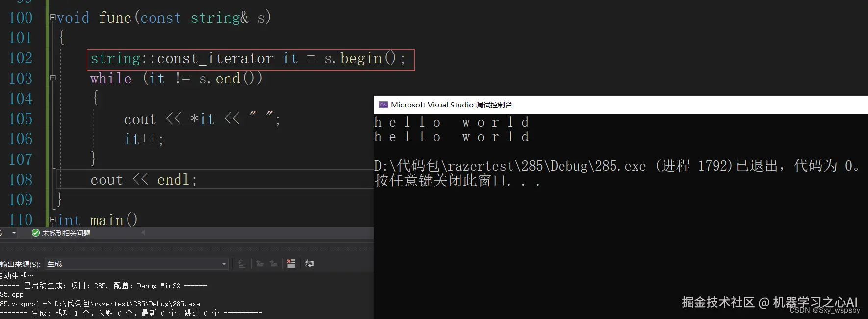Click the debug console window icon
The height and width of the screenshot is (319, 868).
[383, 105]
